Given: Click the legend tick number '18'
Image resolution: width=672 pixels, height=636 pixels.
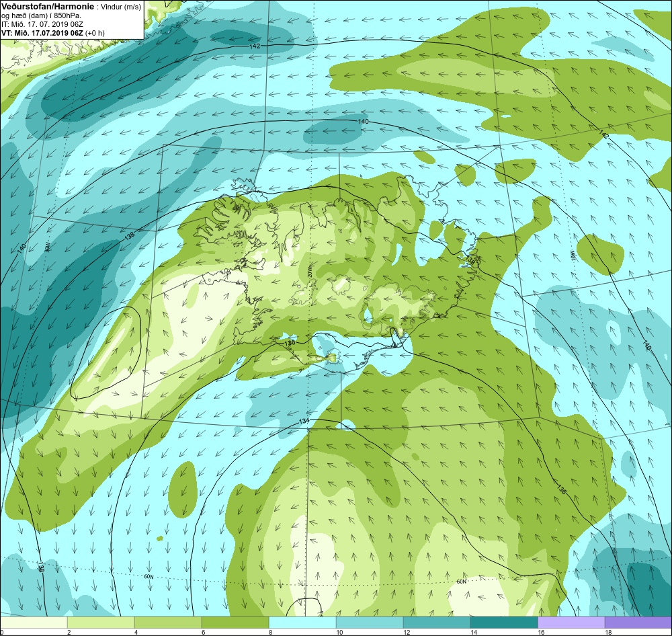Looking at the screenshot, I should (x=608, y=632).
